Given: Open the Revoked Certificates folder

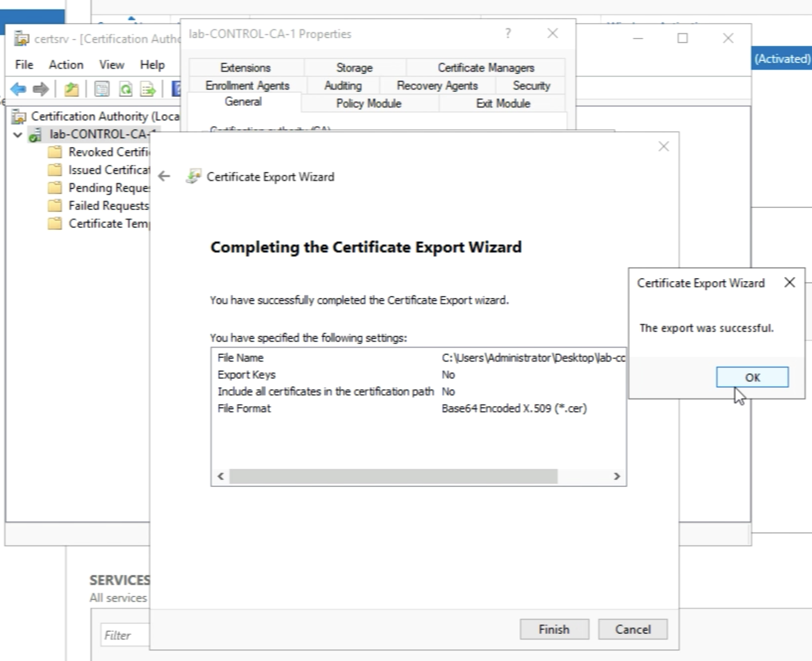Looking at the screenshot, I should 108,152.
